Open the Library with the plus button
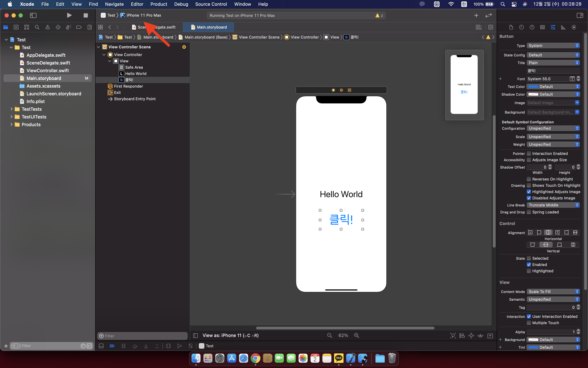 click(x=476, y=15)
